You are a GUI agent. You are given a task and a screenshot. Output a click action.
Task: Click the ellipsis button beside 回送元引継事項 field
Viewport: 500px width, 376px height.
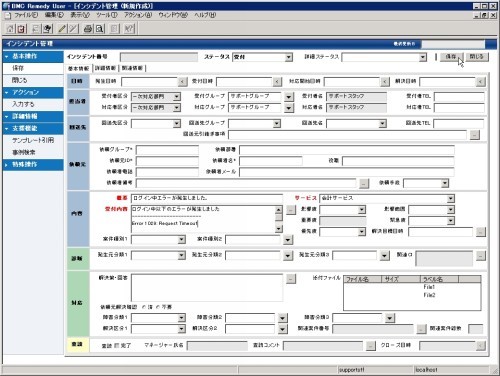[x=475, y=135]
